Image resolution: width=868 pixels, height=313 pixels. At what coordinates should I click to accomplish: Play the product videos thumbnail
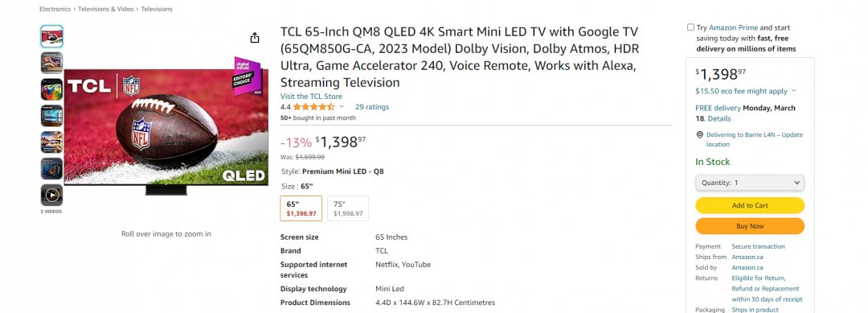pyautogui.click(x=51, y=195)
